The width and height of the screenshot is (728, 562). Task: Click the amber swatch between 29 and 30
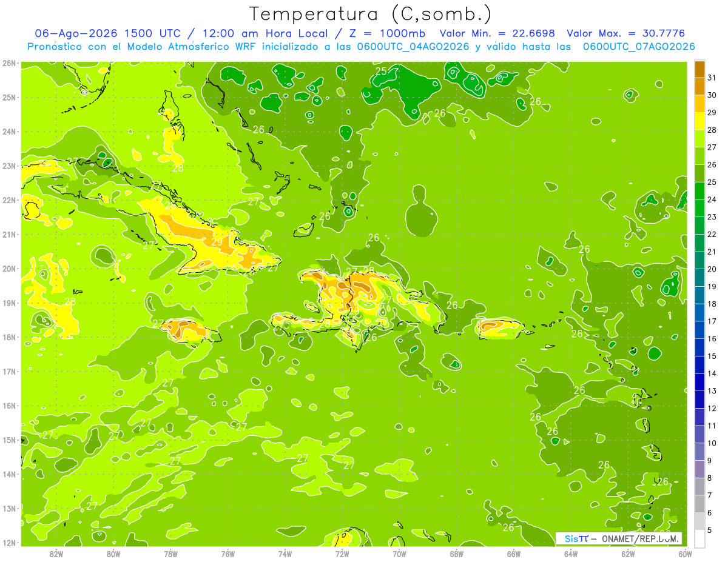pos(699,104)
